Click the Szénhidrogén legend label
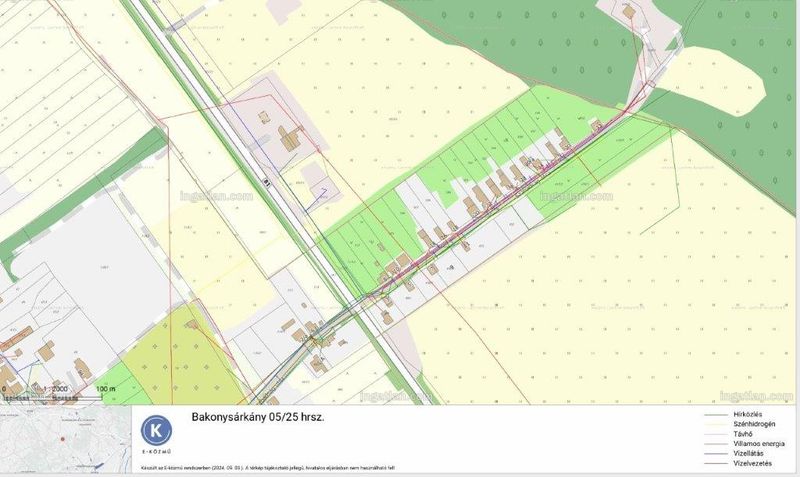This screenshot has width=800, height=477. 754,424
